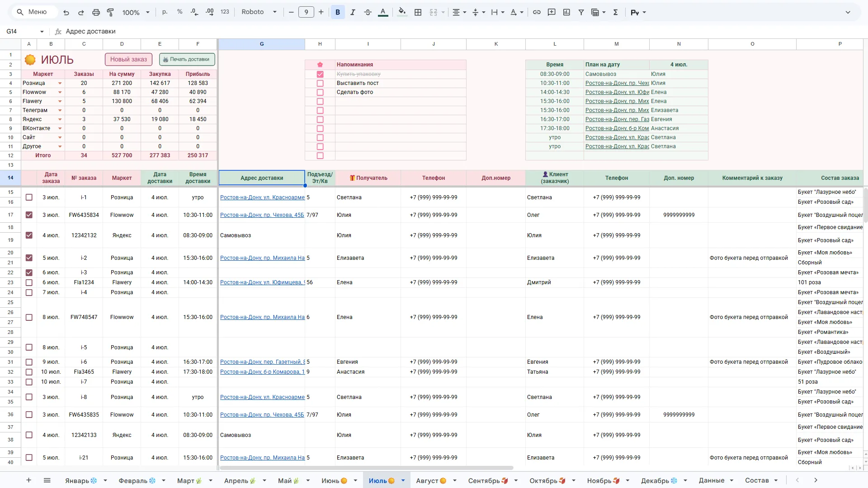Toggle italic text formatting
The height and width of the screenshot is (488, 868).
[x=353, y=12]
